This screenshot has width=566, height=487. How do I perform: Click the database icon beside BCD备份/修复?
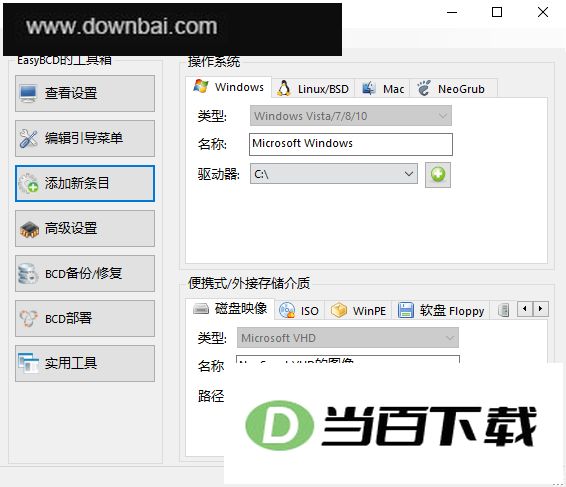coord(28,273)
